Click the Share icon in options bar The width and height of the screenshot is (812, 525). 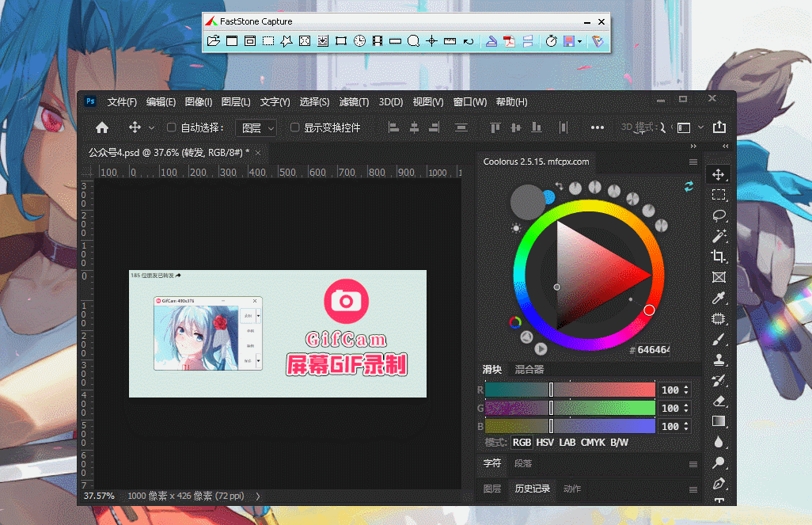[x=719, y=127]
